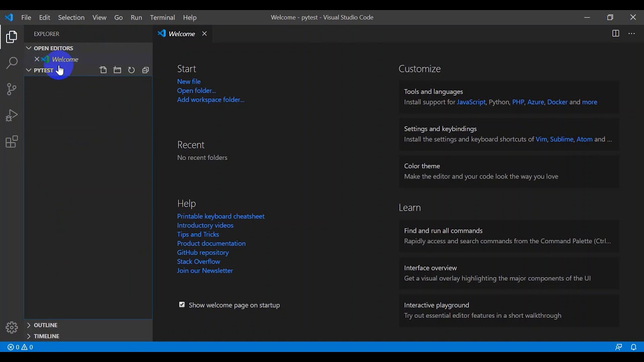Open the notifications bell in status bar

point(633,347)
